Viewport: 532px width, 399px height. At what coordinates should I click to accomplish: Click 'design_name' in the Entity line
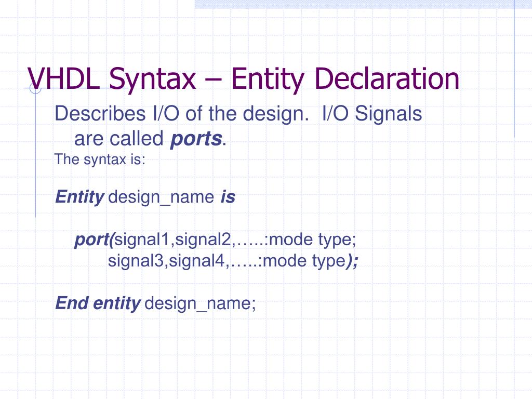point(161,197)
